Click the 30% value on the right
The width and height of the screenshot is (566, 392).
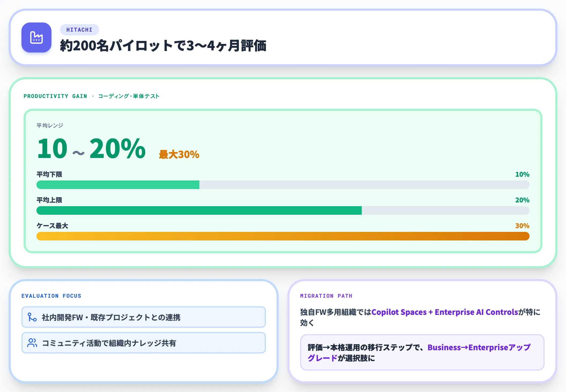(522, 226)
